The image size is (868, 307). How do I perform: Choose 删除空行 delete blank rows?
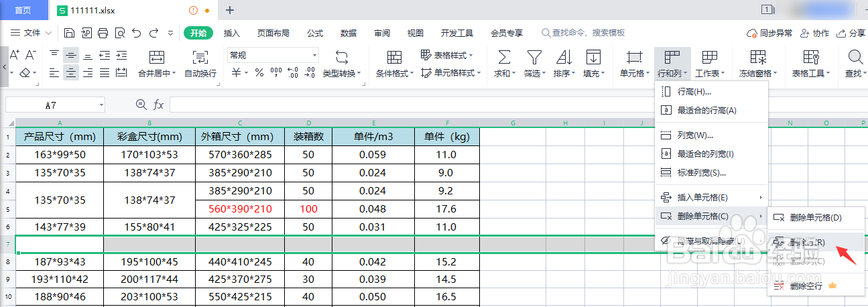[x=816, y=286]
